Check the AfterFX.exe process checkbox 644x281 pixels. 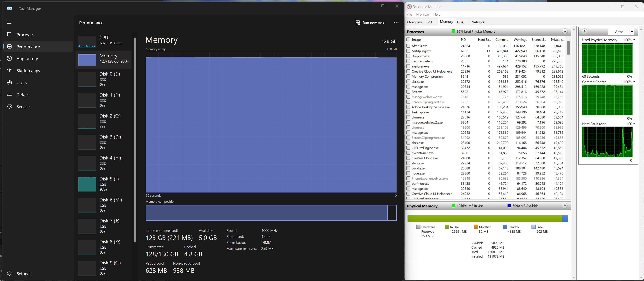coord(408,46)
